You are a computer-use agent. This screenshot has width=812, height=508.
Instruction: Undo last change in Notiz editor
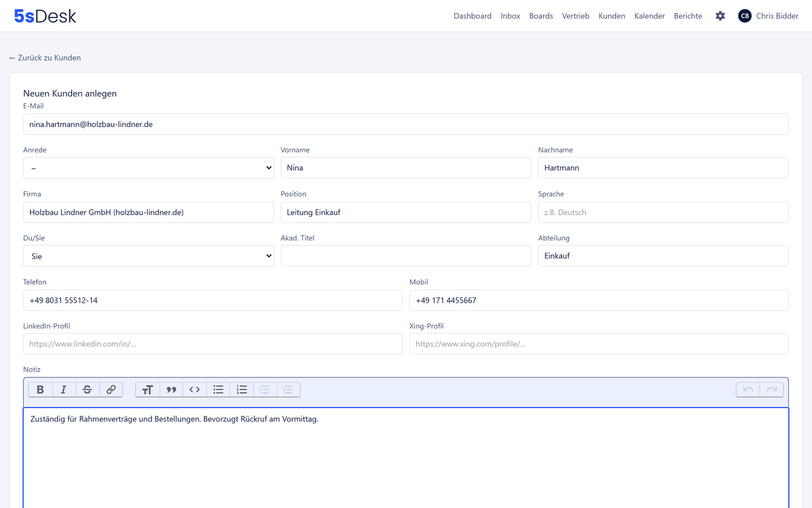pos(748,389)
